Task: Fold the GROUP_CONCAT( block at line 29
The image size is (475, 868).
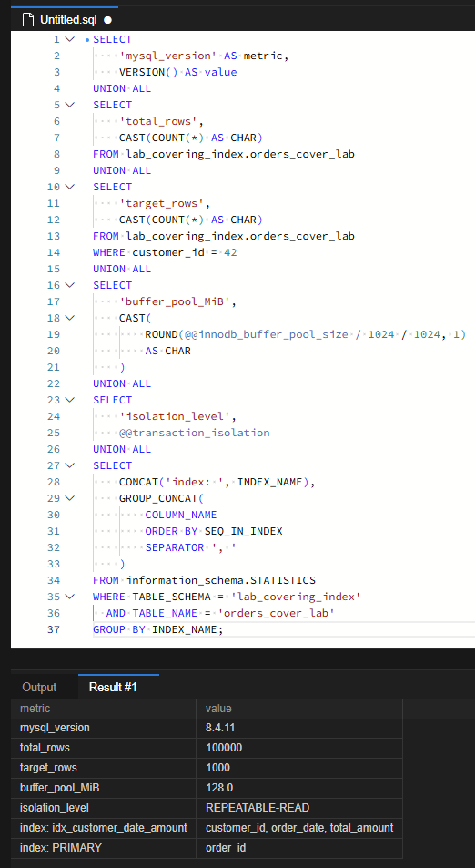Action: click(69, 498)
